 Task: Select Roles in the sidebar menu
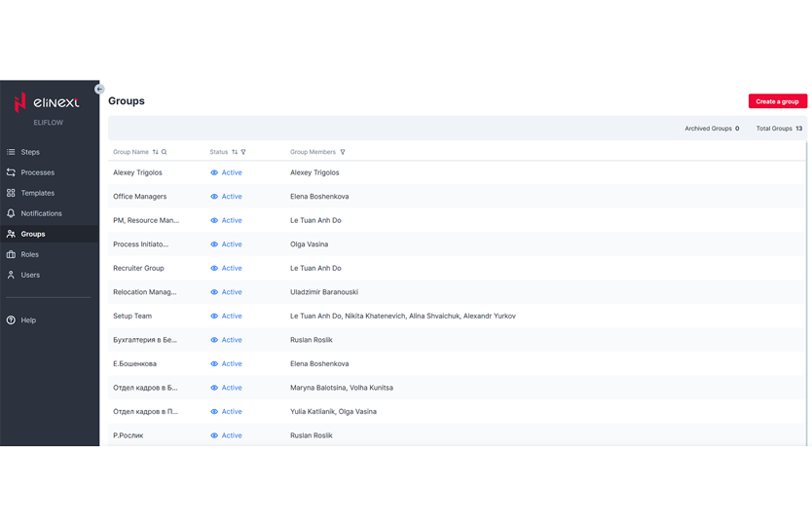29,254
